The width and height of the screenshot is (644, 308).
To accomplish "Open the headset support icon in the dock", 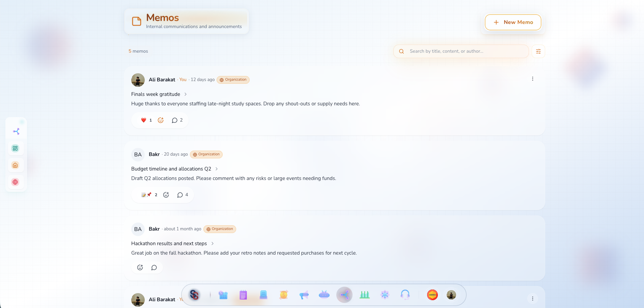I will coord(405,294).
